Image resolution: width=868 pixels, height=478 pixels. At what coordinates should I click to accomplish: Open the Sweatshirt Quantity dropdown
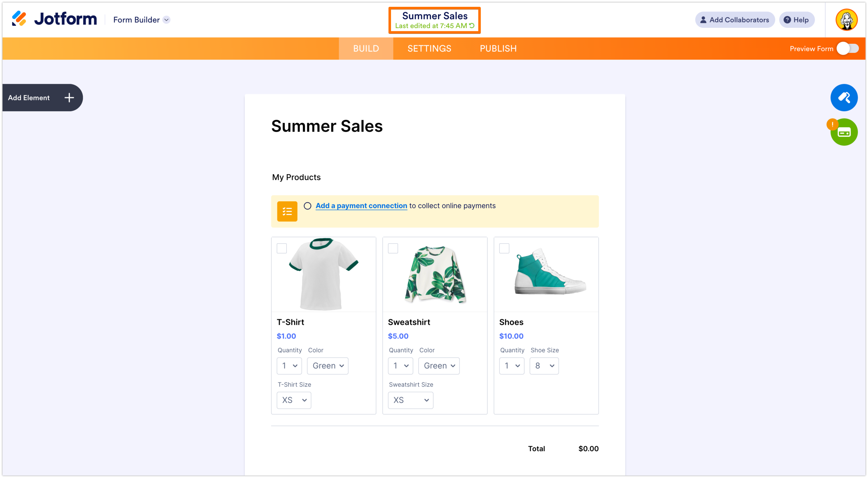(400, 365)
